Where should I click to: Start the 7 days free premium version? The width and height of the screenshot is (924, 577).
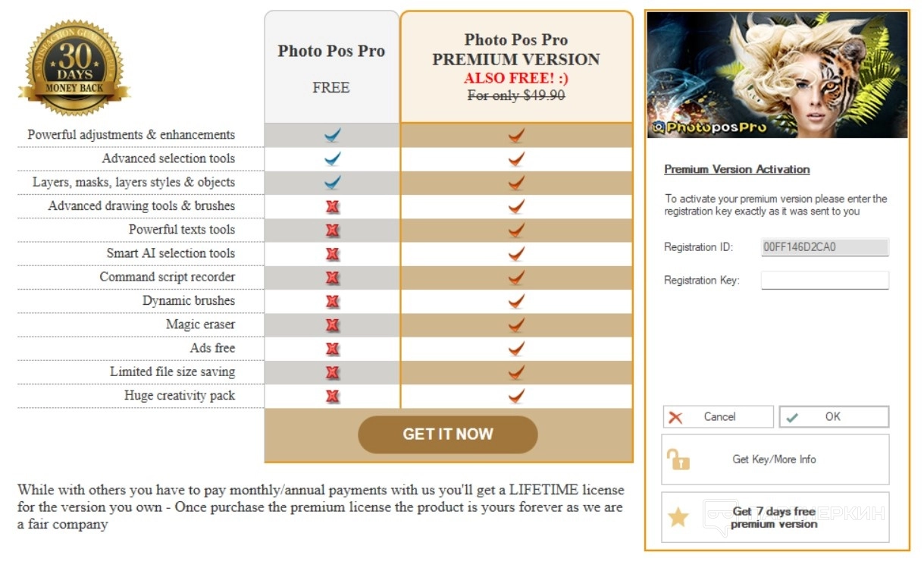click(775, 517)
